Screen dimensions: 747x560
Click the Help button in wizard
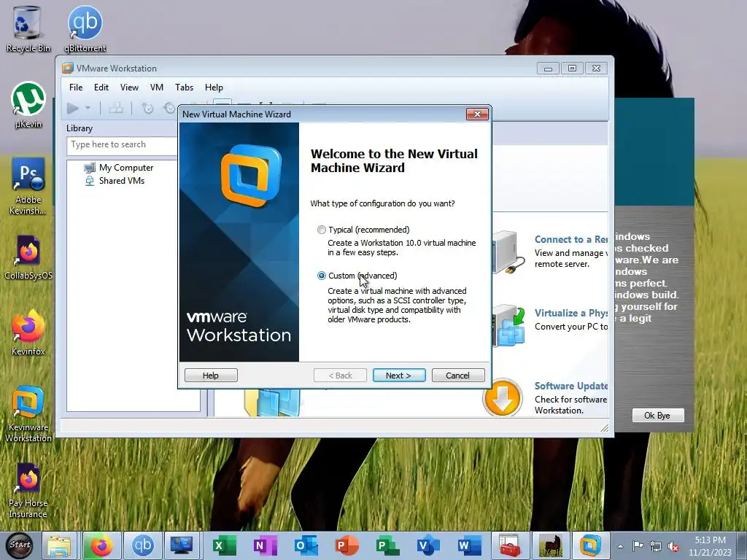(x=211, y=376)
